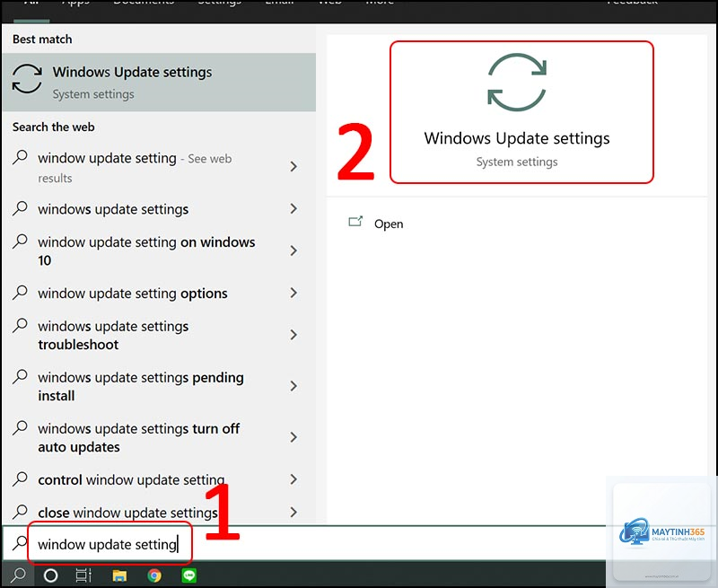Expand arrow for 'control window update setting'
Image resolution: width=718 pixels, height=588 pixels.
coord(294,479)
